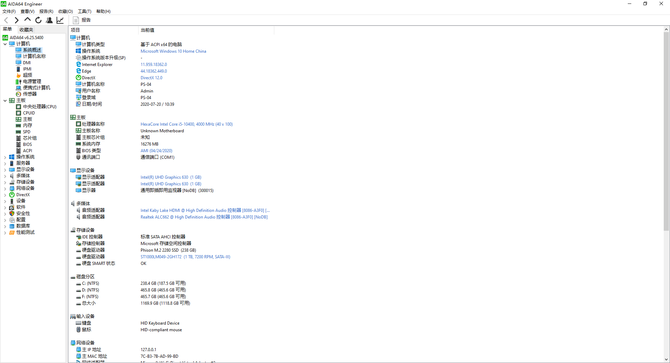
Task: Click the Phison M.2 2280 SSD value
Action: (168, 250)
